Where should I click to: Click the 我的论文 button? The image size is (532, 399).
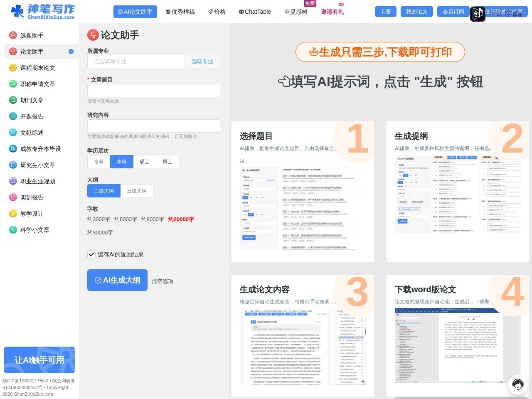(417, 12)
